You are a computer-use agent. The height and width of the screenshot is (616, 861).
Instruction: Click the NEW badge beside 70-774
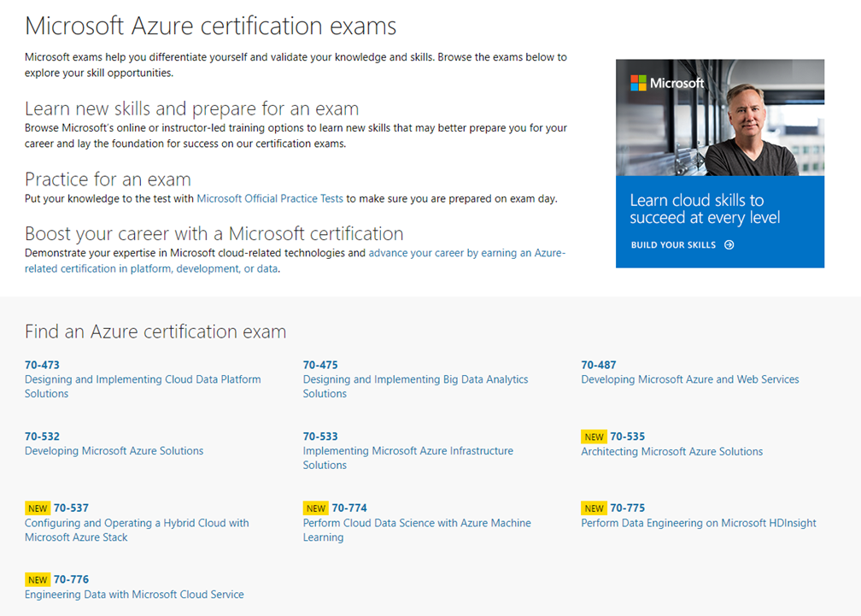[316, 508]
